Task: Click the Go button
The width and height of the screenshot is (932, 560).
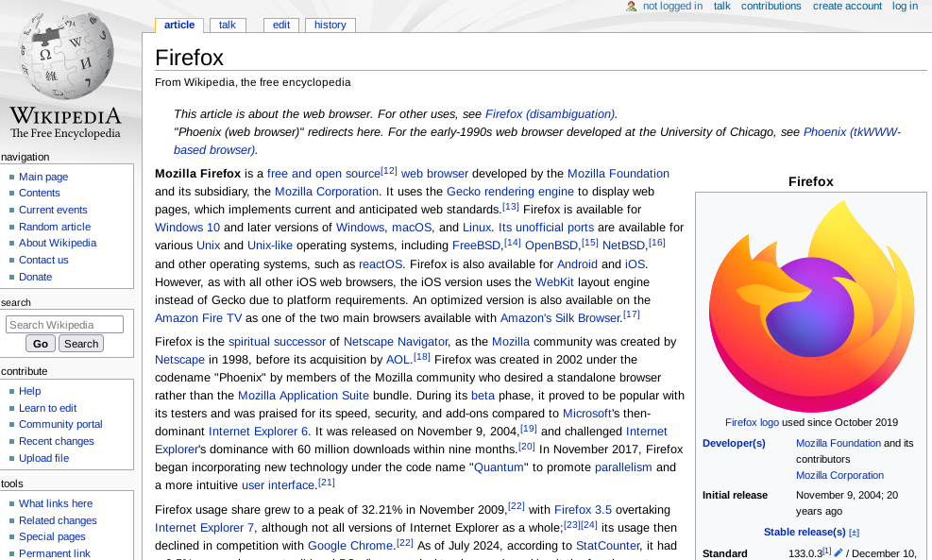Action: click(41, 344)
